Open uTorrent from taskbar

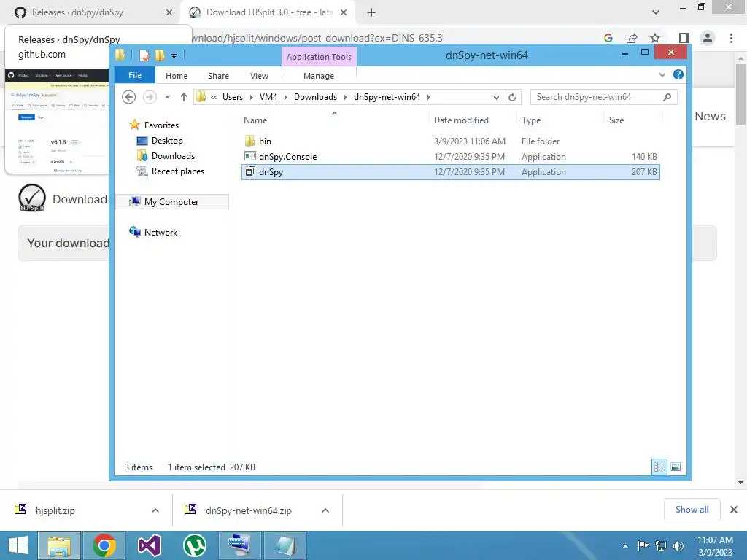click(x=194, y=545)
